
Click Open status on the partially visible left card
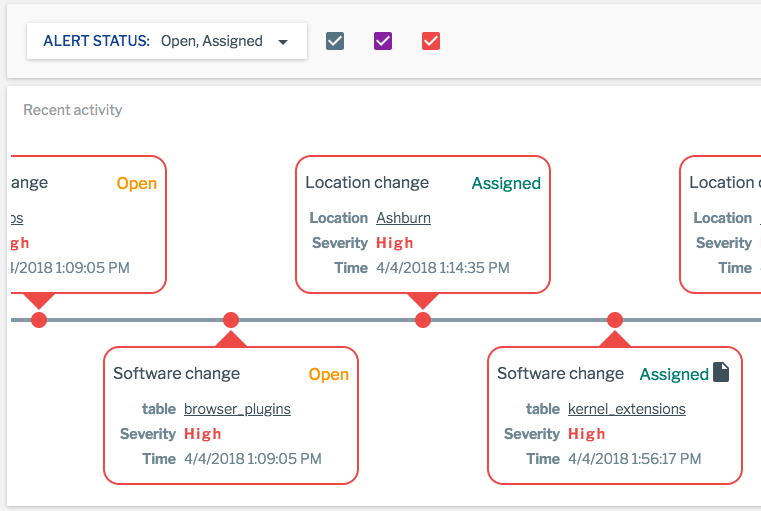(137, 183)
